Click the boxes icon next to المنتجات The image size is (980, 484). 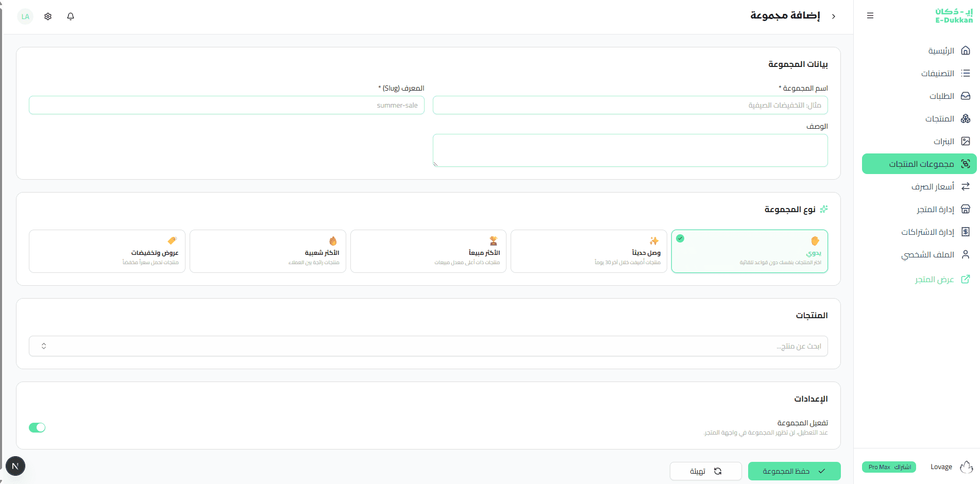966,118
